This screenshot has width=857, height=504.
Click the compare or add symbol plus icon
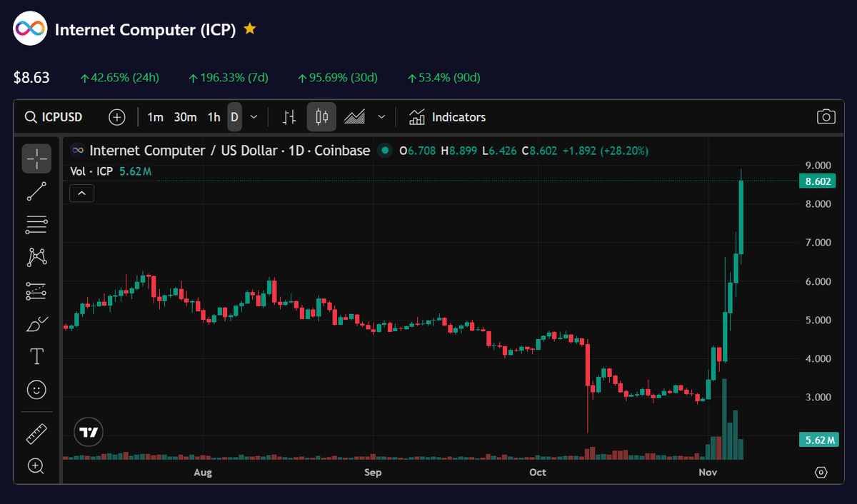pyautogui.click(x=117, y=117)
